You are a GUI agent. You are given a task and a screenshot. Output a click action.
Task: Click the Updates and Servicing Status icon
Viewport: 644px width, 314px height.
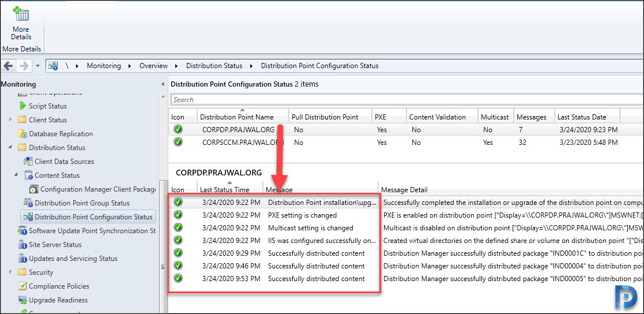(x=22, y=259)
